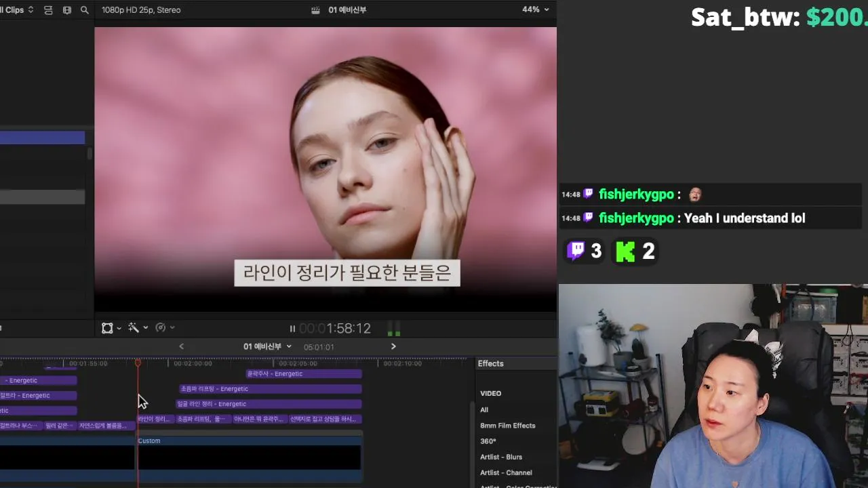This screenshot has height=488, width=868.
Task: Click the emoji in fishjerkygpo's first message
Action: point(695,195)
